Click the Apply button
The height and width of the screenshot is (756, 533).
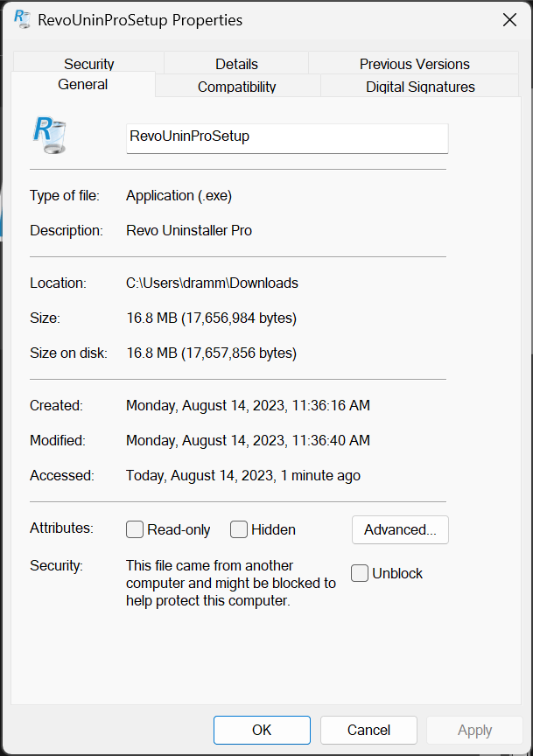point(474,730)
